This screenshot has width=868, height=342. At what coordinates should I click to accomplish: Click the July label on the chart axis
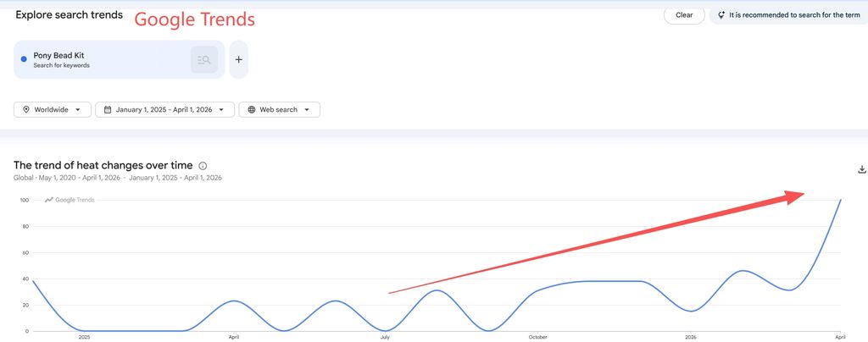pos(384,337)
